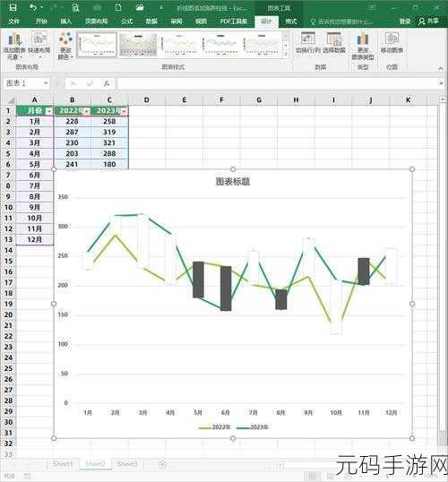Click the Print Preview icon in title bar
This screenshot has width=448, height=482.
click(x=75, y=7)
